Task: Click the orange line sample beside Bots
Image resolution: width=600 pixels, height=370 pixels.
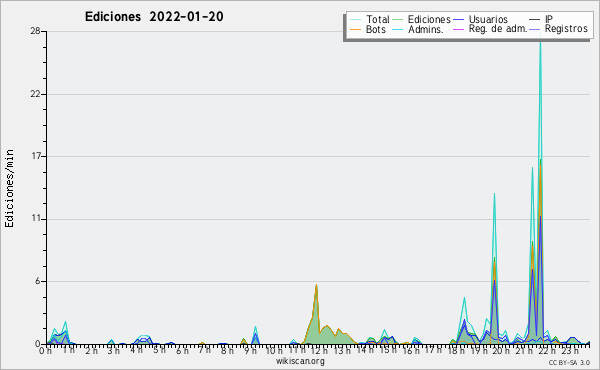Action: tap(355, 29)
